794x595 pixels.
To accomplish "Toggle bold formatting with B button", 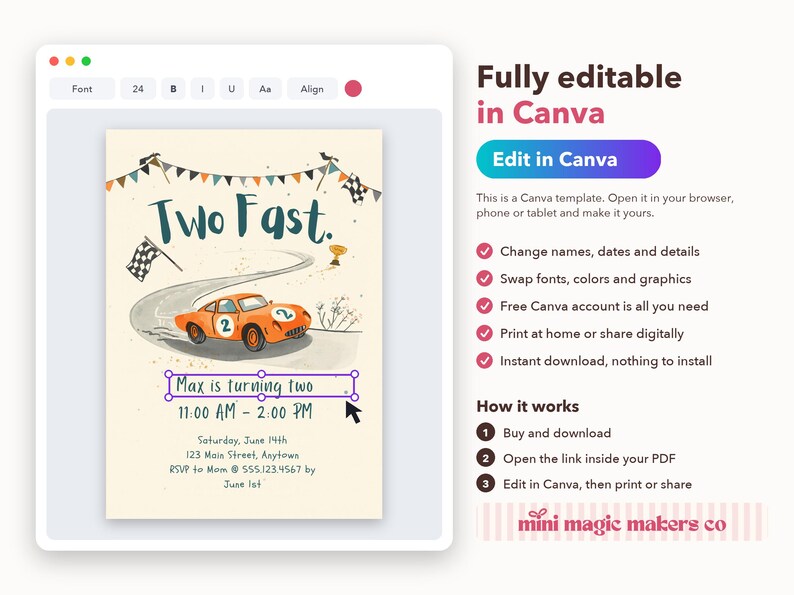I will pyautogui.click(x=173, y=89).
